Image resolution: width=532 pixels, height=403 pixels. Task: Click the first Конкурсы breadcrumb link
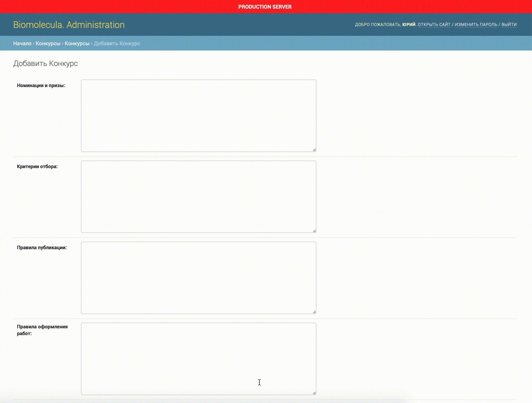coord(48,44)
